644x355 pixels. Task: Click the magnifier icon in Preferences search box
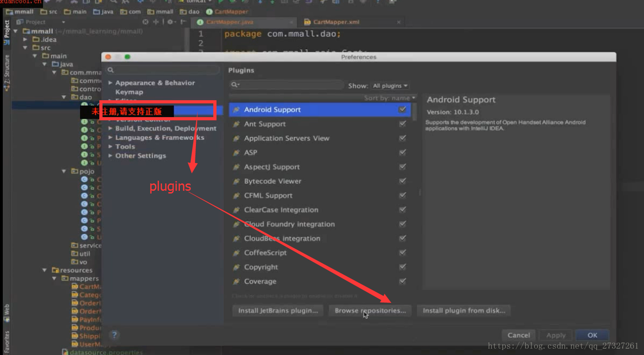[x=110, y=70]
